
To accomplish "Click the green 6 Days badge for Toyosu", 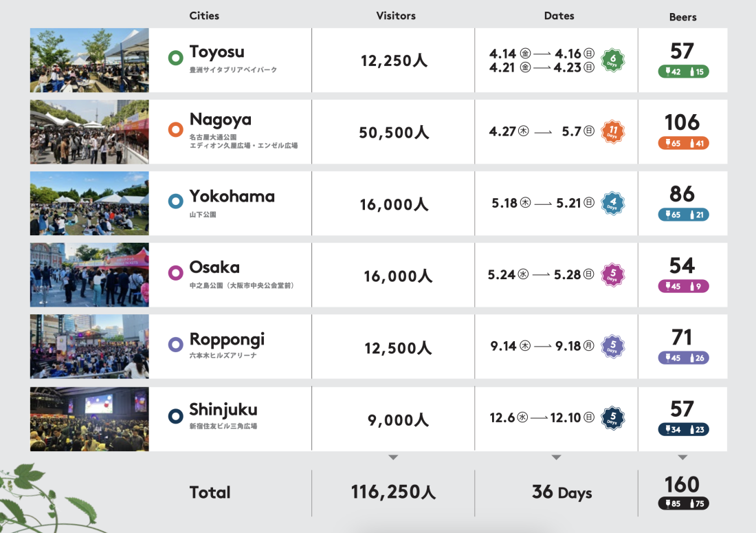I will [612, 61].
